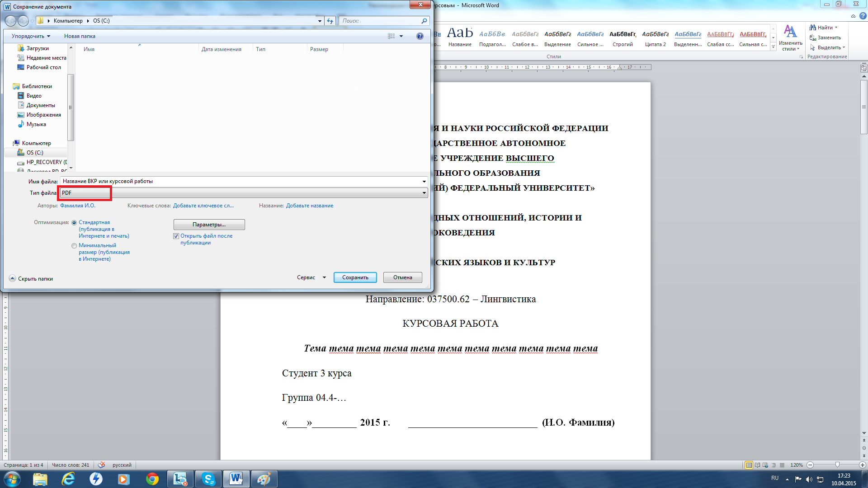Click Action Center flag tray icon

798,479
